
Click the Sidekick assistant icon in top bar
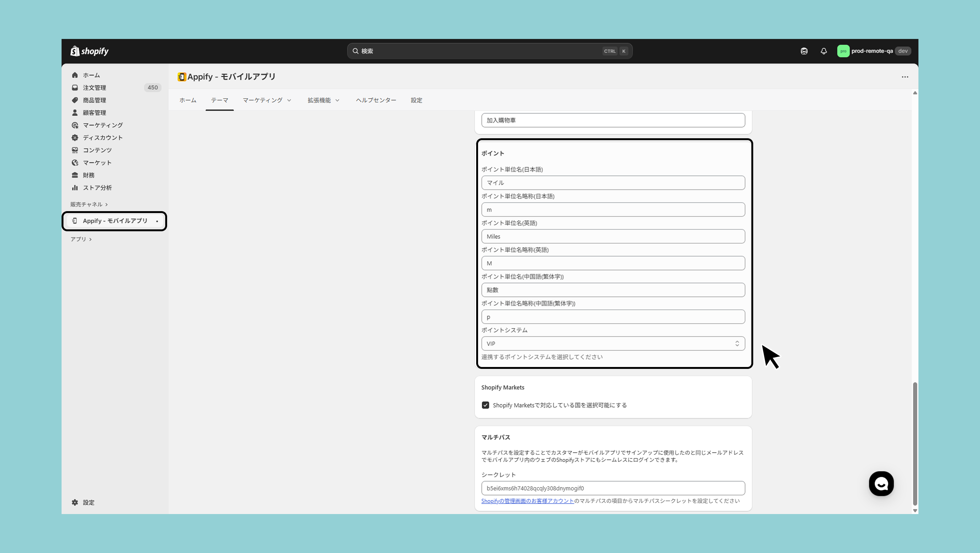[804, 51]
